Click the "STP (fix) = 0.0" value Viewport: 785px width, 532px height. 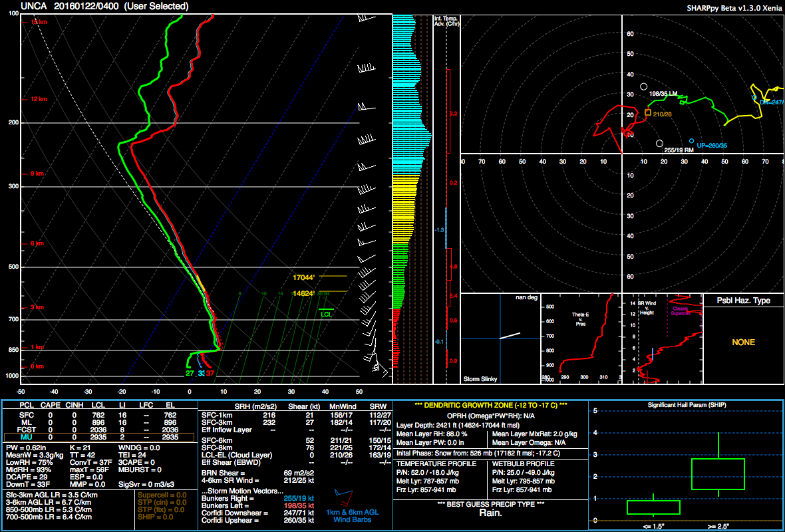coord(162,510)
